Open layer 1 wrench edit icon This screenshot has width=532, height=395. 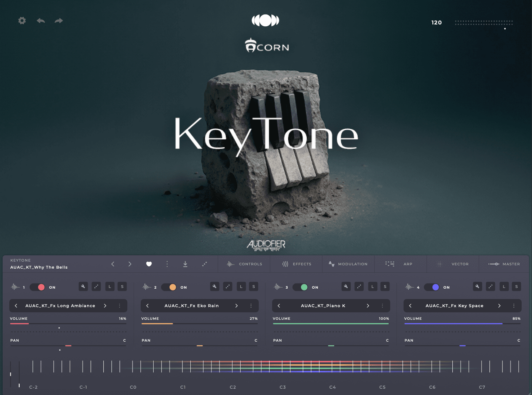coord(83,286)
